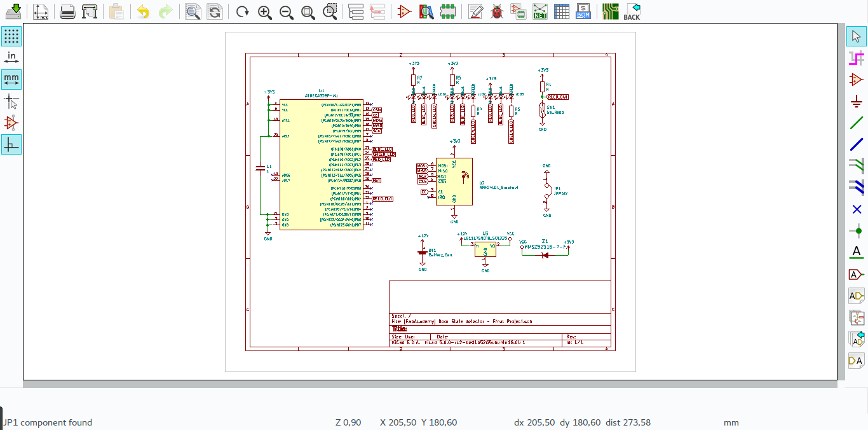This screenshot has height=430, width=868.
Task: Paste from the clipboard
Action: (x=116, y=11)
